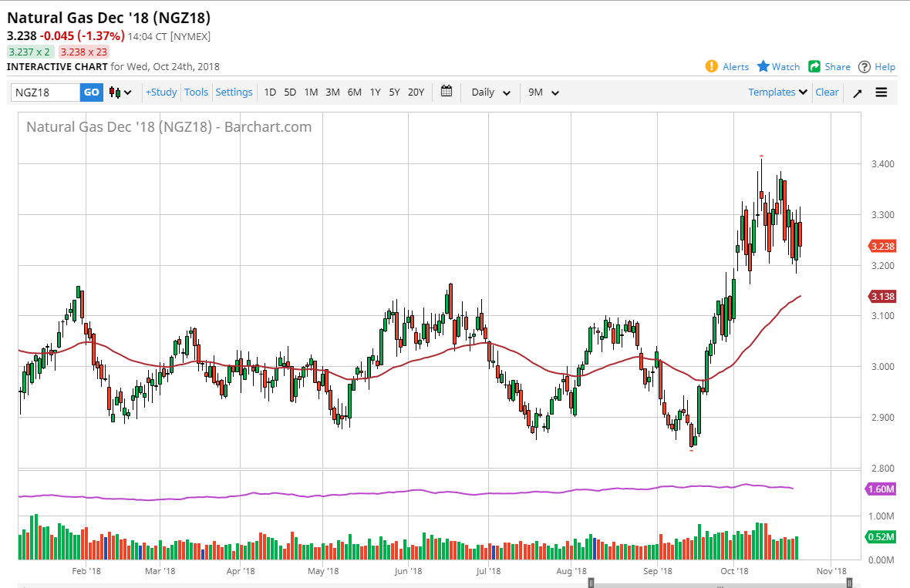Open the chart type candlestick selector
Image resolution: width=910 pixels, height=588 pixels.
click(120, 92)
